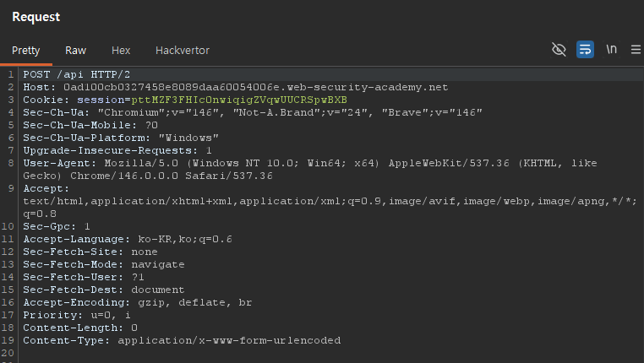Toggle the \n non-printable characters button
Viewport: 644px width, 363px height.
(x=611, y=50)
